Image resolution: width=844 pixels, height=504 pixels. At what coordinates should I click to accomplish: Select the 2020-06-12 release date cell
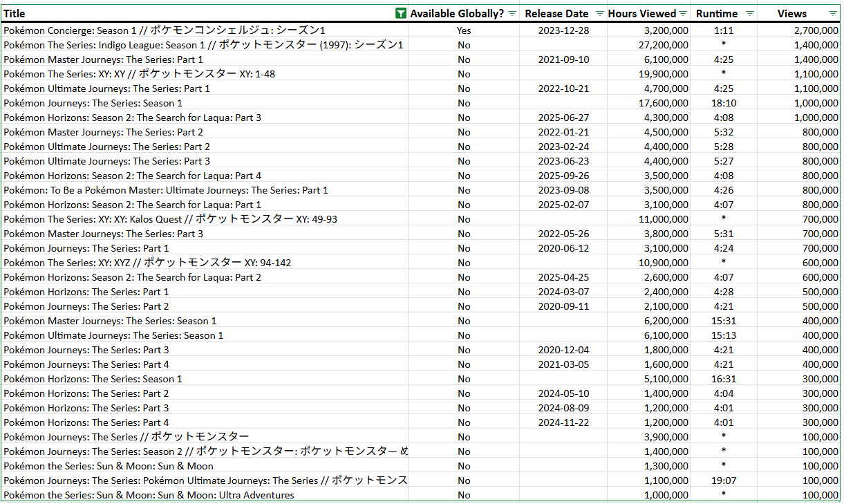[563, 248]
